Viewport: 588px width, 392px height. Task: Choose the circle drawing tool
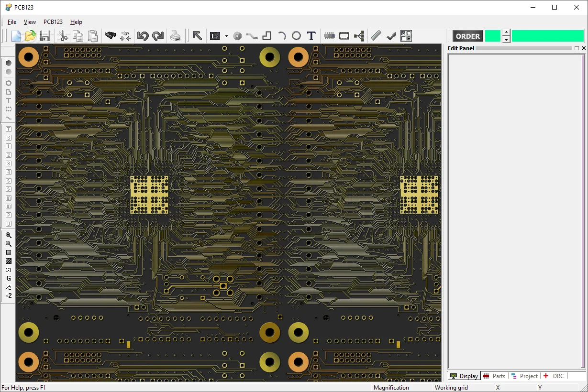[297, 35]
